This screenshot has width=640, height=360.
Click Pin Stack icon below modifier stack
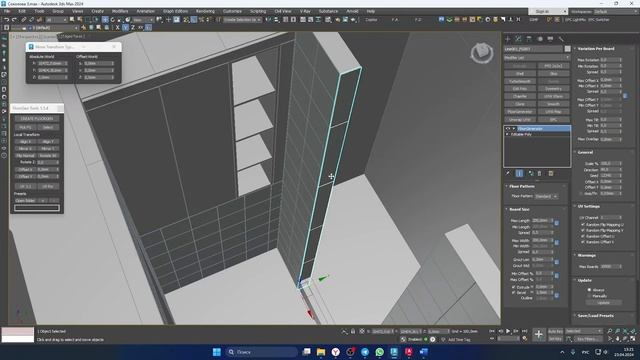coord(508,173)
